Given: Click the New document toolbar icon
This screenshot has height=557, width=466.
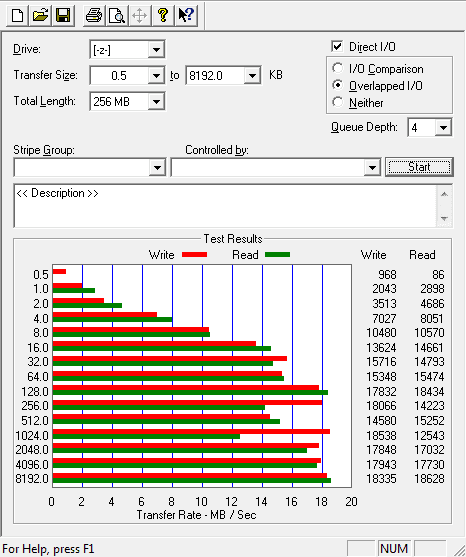Looking at the screenshot, I should [18, 16].
